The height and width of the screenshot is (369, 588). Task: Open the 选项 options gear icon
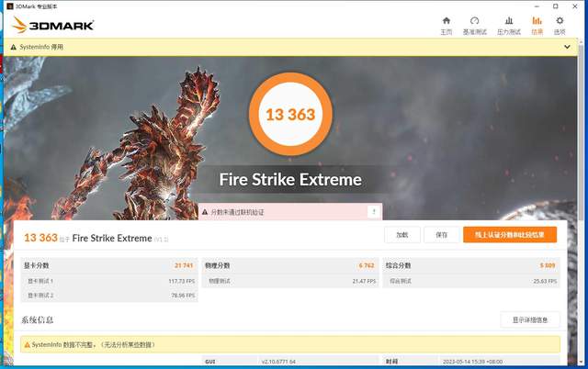[x=559, y=21]
